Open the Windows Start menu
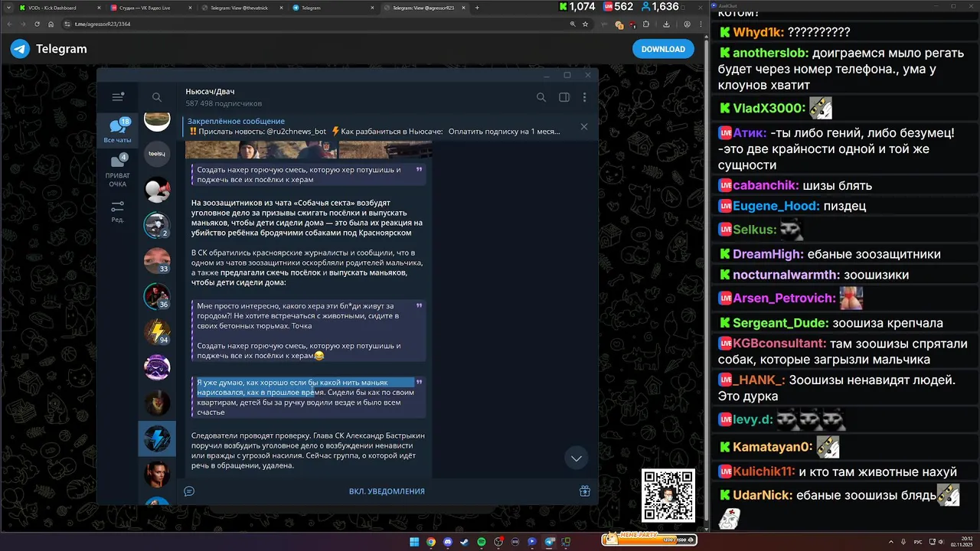 pyautogui.click(x=414, y=542)
